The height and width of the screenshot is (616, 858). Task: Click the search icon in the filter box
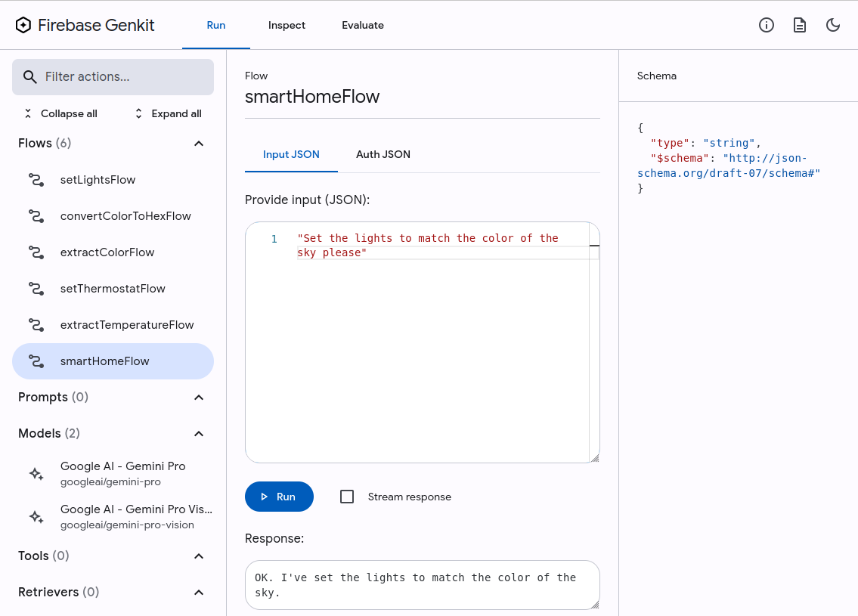click(30, 77)
